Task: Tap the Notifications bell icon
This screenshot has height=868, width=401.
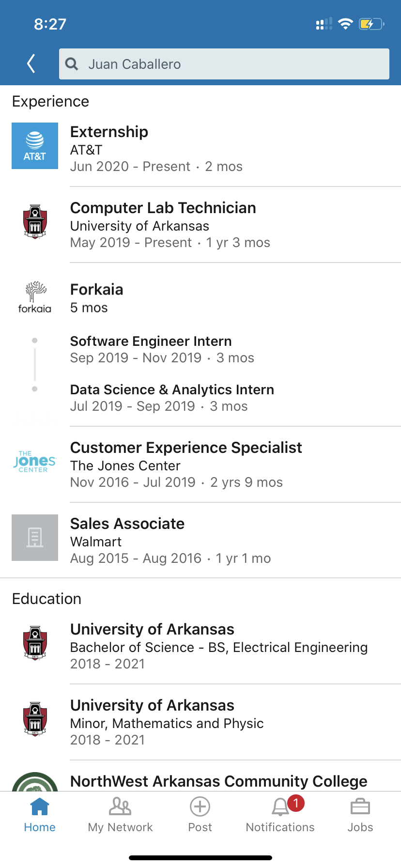Action: tap(280, 807)
